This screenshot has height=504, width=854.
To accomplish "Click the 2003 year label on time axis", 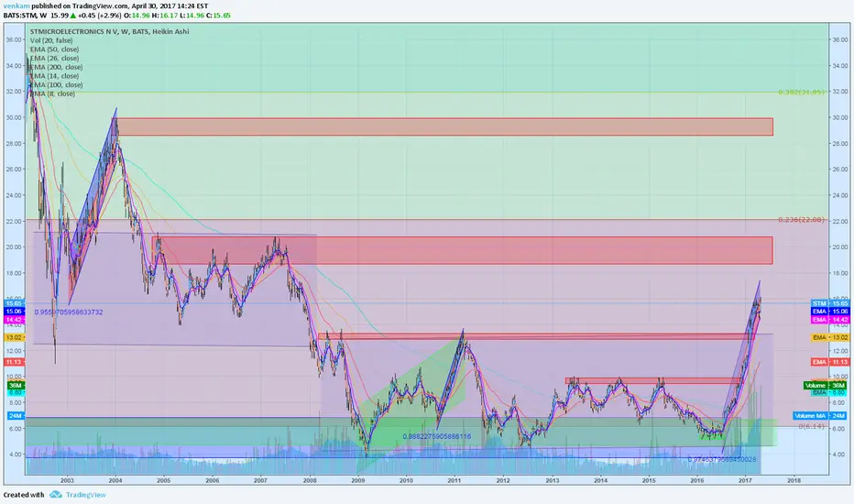I will [67, 480].
